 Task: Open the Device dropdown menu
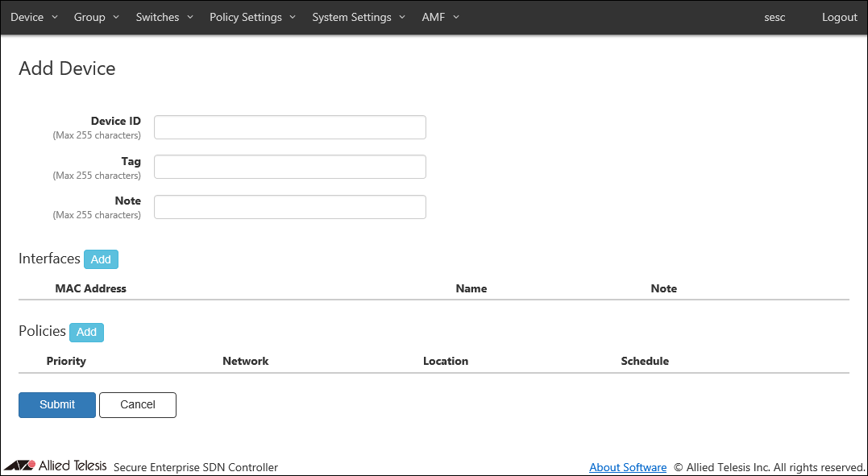pos(34,17)
